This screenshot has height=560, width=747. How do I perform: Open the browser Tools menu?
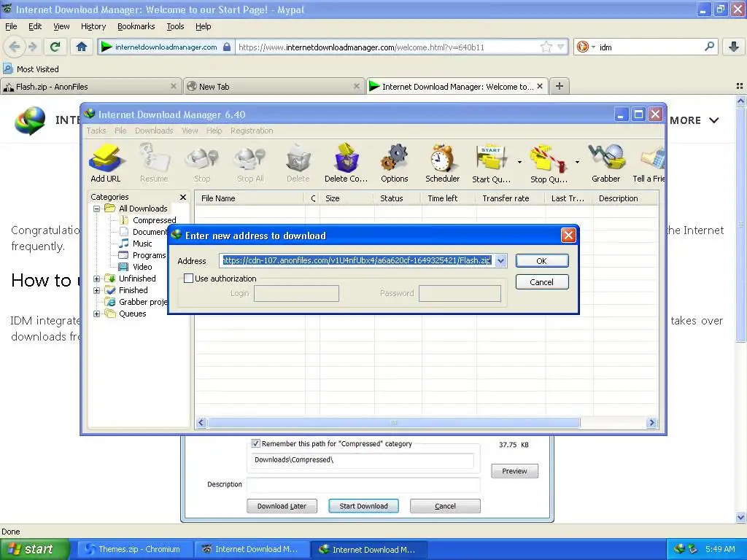[175, 26]
